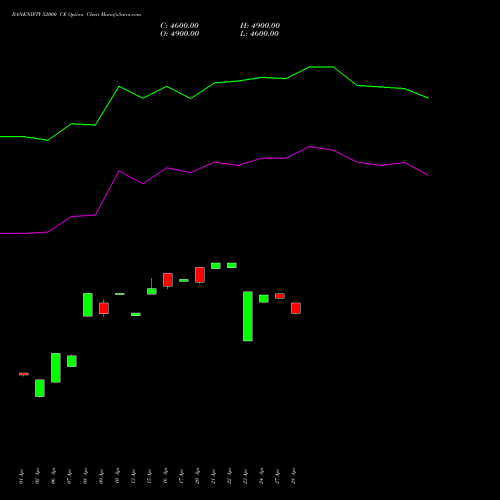Screen dimensions: 500x500
Task: Click the 27 Apr date label
Action: 277,476
